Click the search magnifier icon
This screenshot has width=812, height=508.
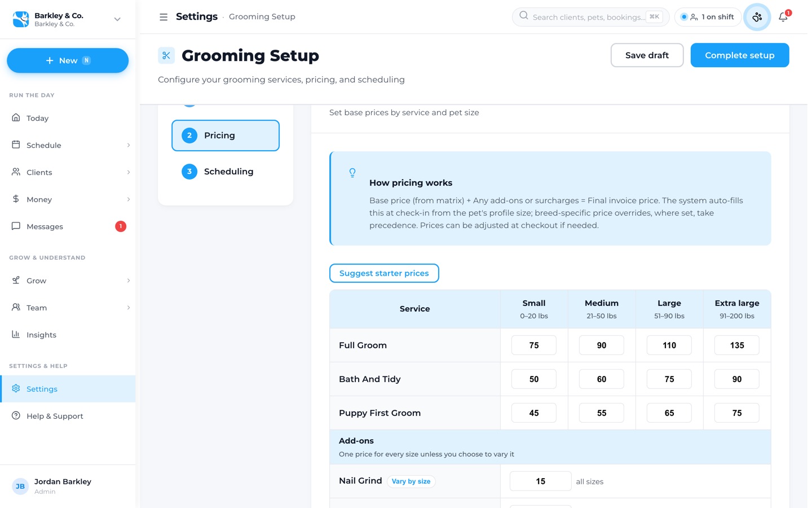coord(524,16)
